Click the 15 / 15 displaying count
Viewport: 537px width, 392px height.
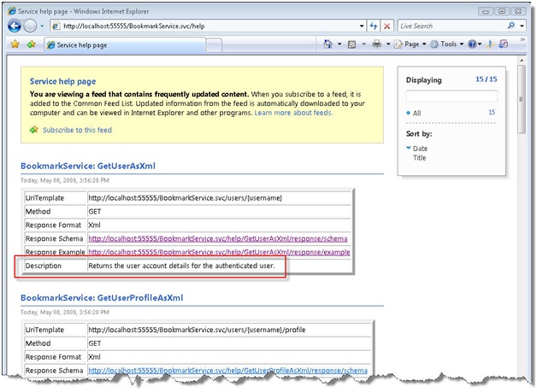(x=486, y=79)
